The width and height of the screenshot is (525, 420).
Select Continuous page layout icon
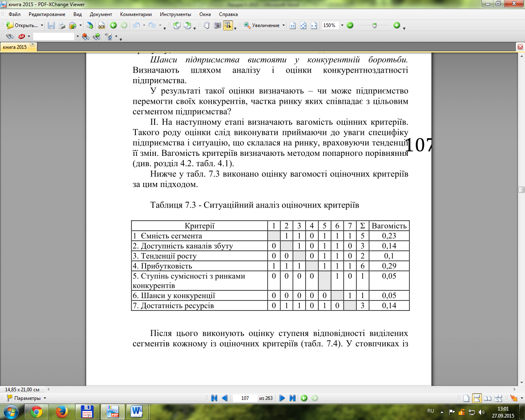coord(477,398)
